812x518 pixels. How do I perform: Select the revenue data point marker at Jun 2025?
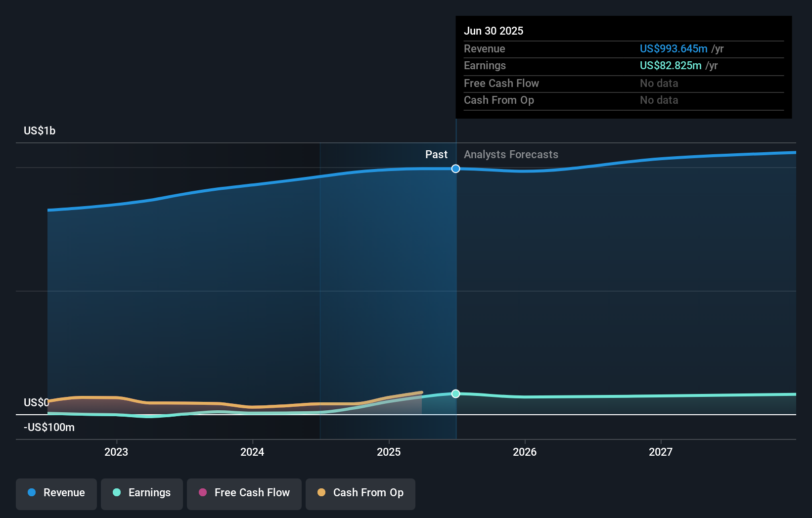pos(456,169)
